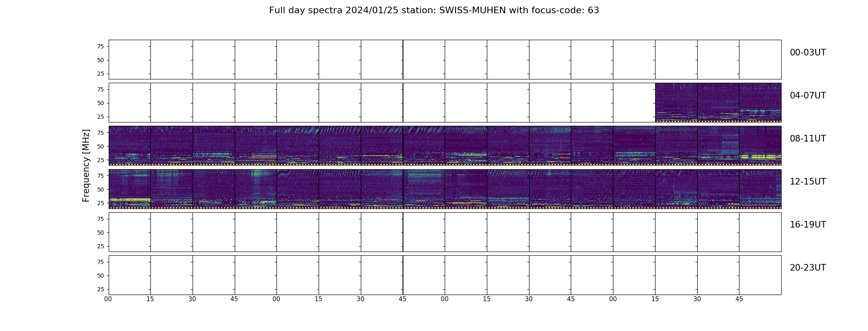Click the bright yellow band ending 08-11UT row

pyautogui.click(x=761, y=157)
